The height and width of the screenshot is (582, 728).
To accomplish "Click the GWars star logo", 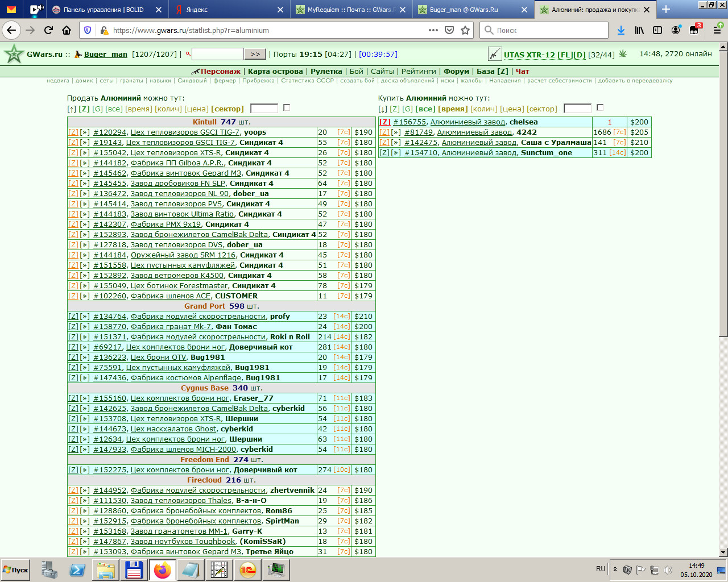I will coord(13,54).
